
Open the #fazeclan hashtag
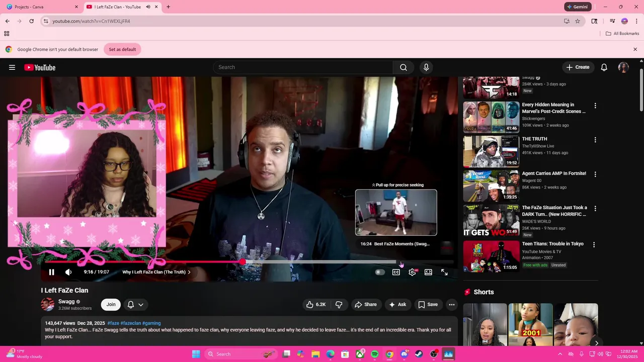tap(130, 323)
